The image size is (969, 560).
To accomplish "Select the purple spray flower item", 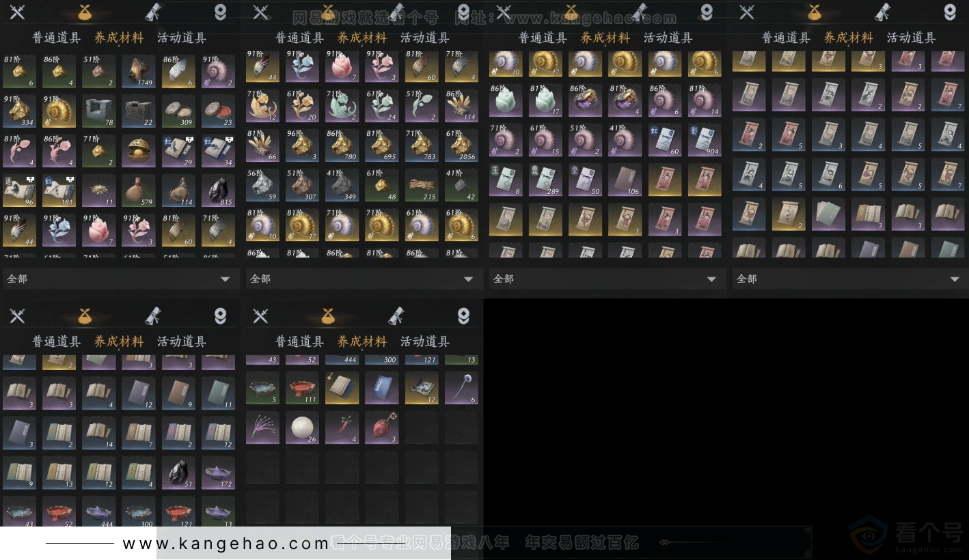I will (x=262, y=428).
